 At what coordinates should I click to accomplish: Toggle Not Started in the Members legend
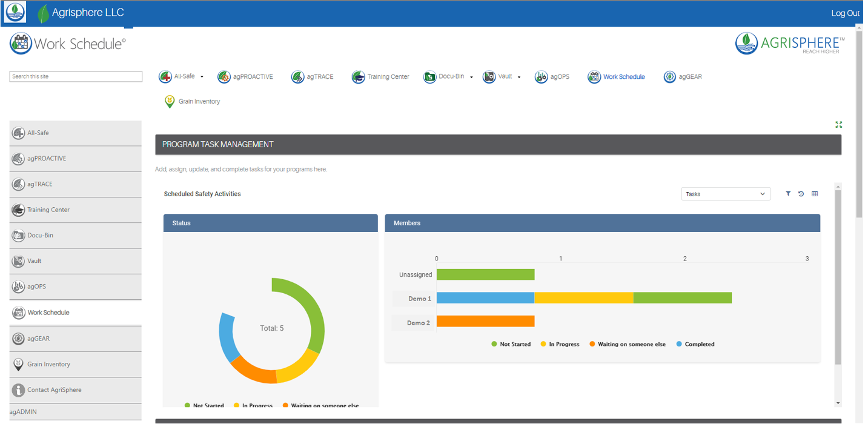(x=511, y=344)
